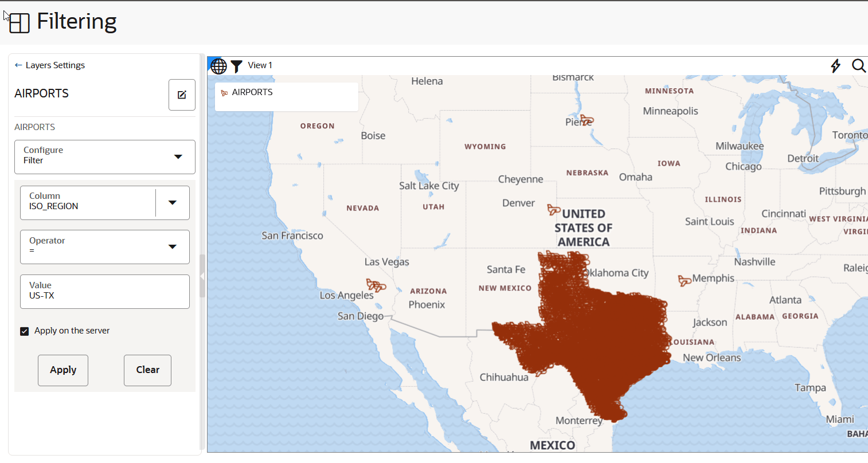Click the back arrow beside Layers Settings
Screen dimensions: 868x463
pos(18,65)
